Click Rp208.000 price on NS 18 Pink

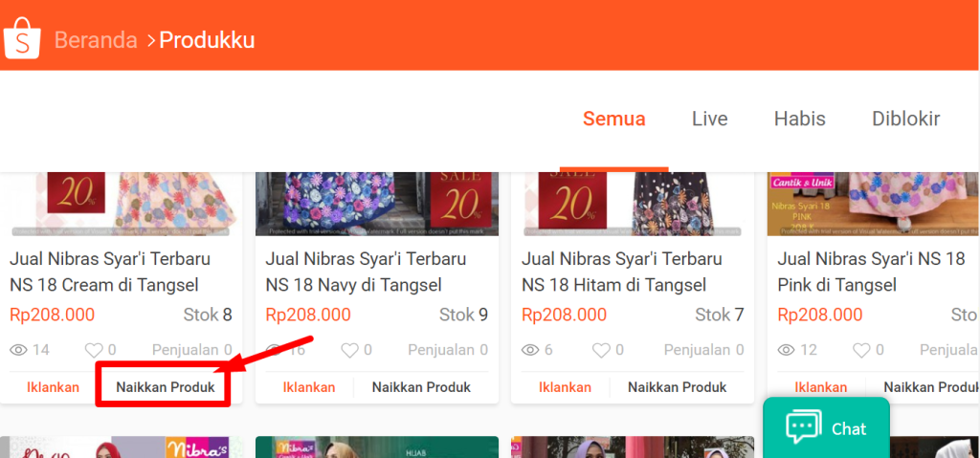pos(820,315)
